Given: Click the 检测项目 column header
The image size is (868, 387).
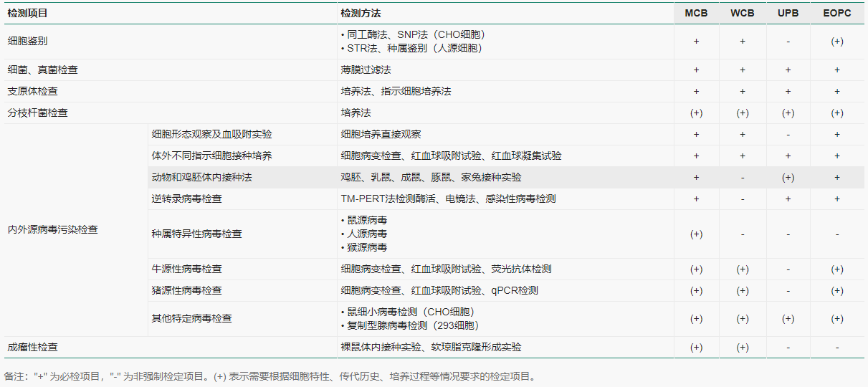Looking at the screenshot, I should [x=28, y=14].
